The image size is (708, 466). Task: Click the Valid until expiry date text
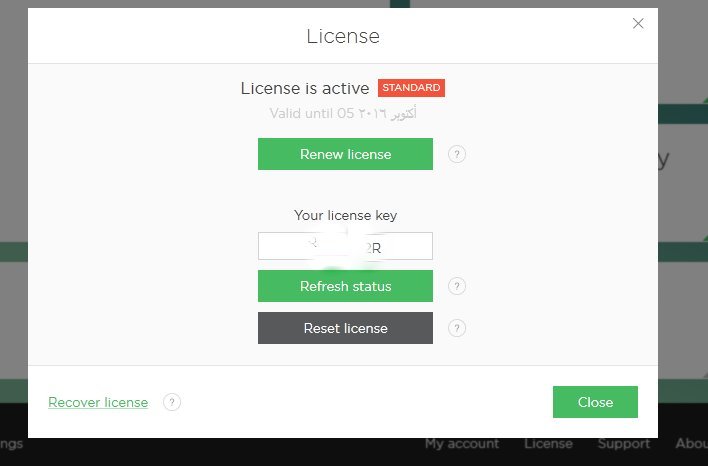[x=343, y=113]
